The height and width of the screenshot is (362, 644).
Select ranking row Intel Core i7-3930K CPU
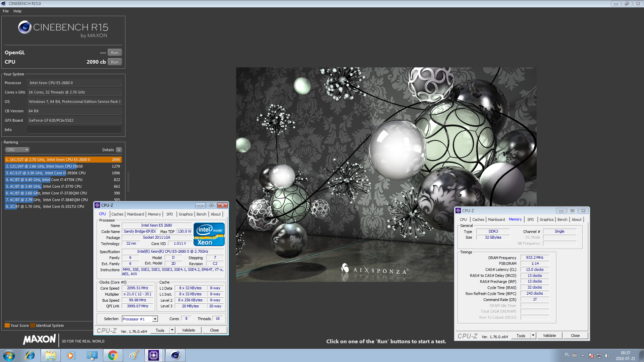63,173
